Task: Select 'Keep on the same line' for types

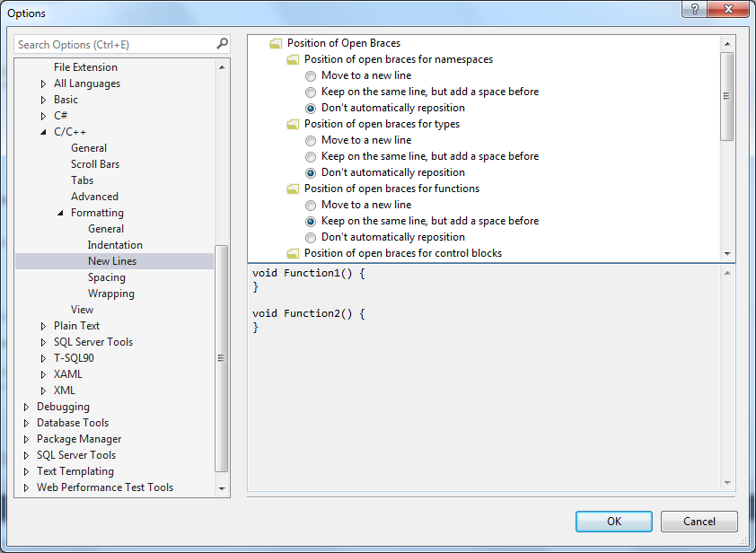Action: click(311, 156)
